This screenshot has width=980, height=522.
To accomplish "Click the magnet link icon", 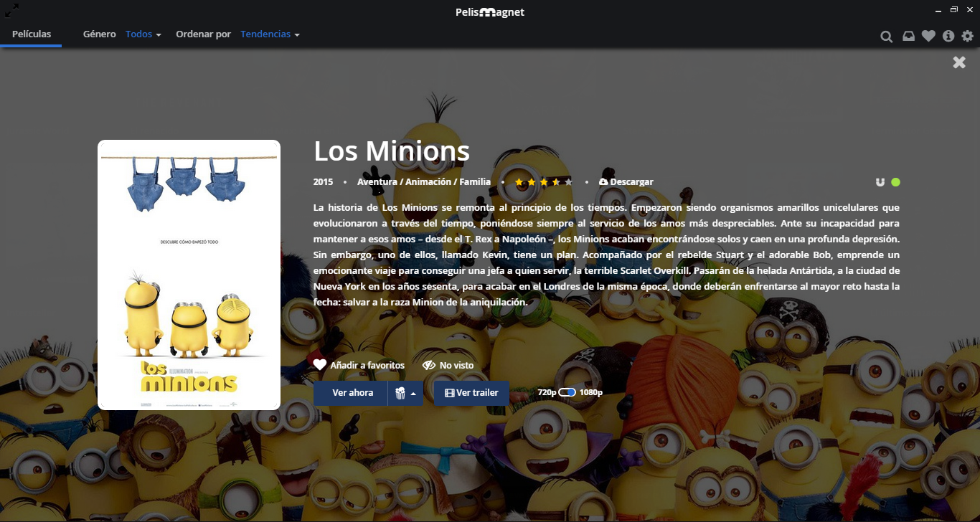I will click(x=881, y=182).
